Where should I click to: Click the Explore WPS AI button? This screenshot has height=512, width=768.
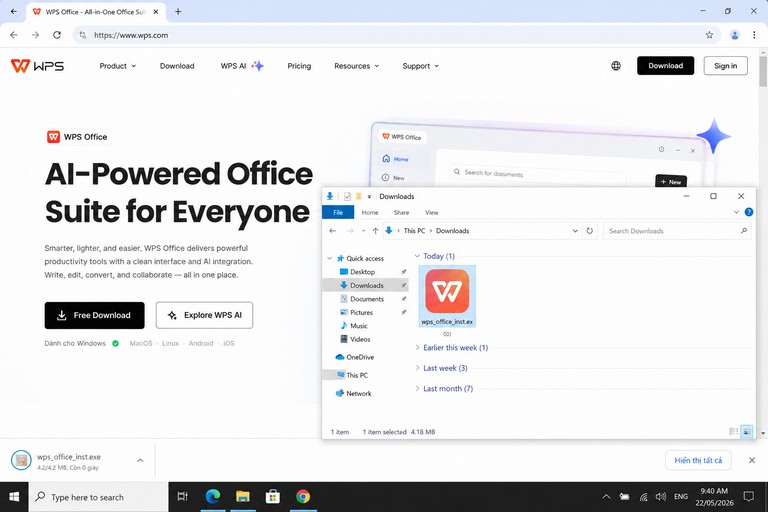[x=204, y=315]
